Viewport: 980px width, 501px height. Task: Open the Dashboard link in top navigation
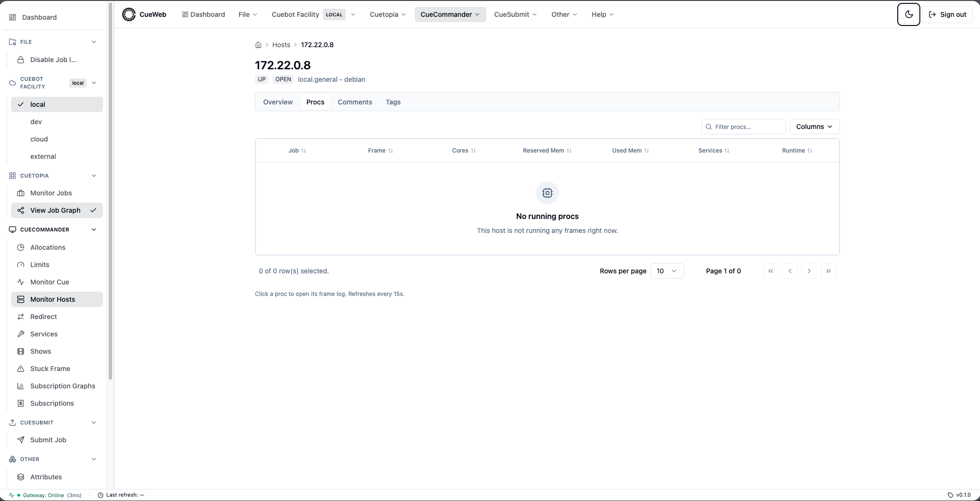click(x=204, y=14)
